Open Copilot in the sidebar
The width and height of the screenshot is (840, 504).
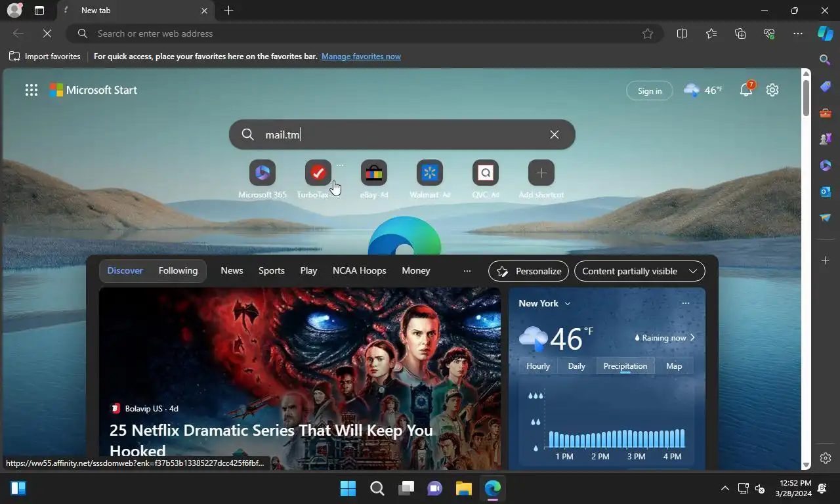[x=825, y=33]
